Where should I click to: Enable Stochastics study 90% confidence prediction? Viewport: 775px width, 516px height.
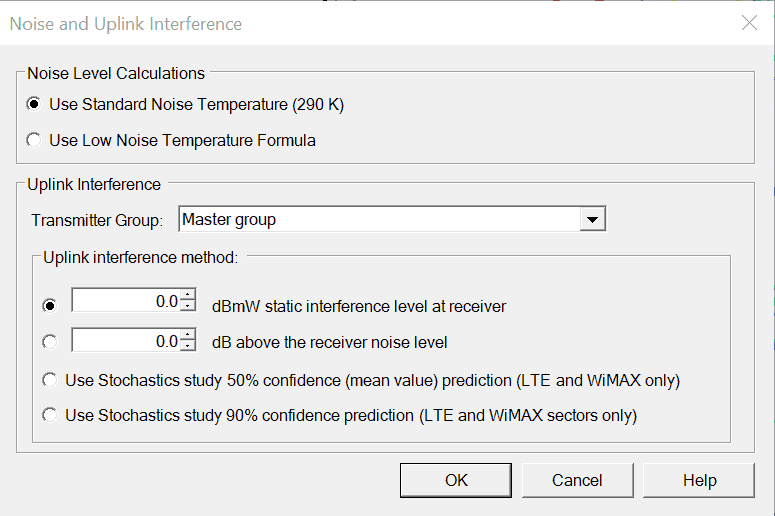[50, 414]
